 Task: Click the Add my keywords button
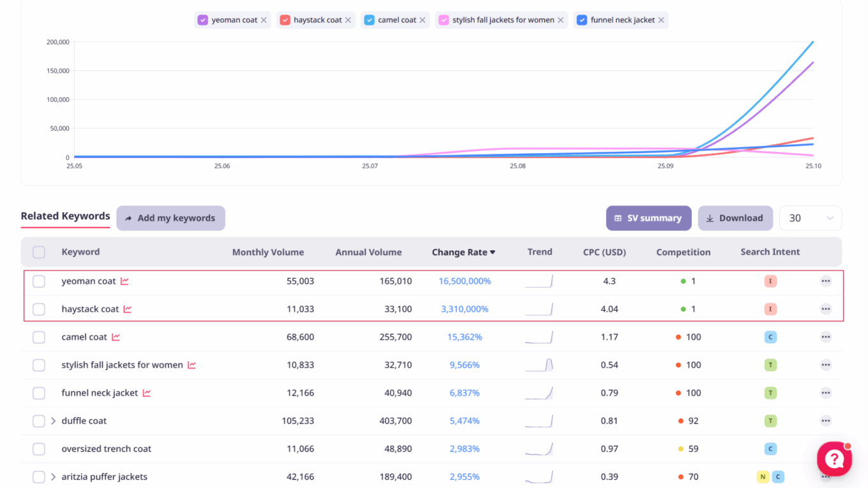(170, 218)
